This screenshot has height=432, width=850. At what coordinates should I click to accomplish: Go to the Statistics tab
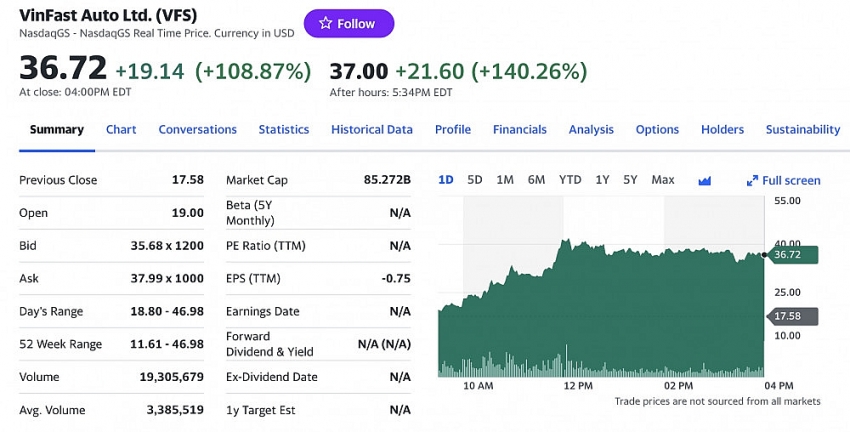pos(284,130)
